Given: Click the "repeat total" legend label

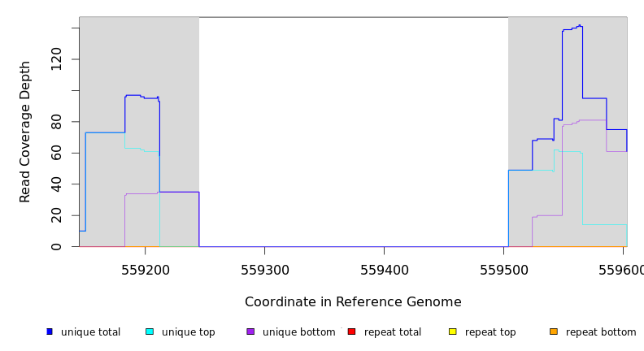Looking at the screenshot, I should pyautogui.click(x=393, y=332).
